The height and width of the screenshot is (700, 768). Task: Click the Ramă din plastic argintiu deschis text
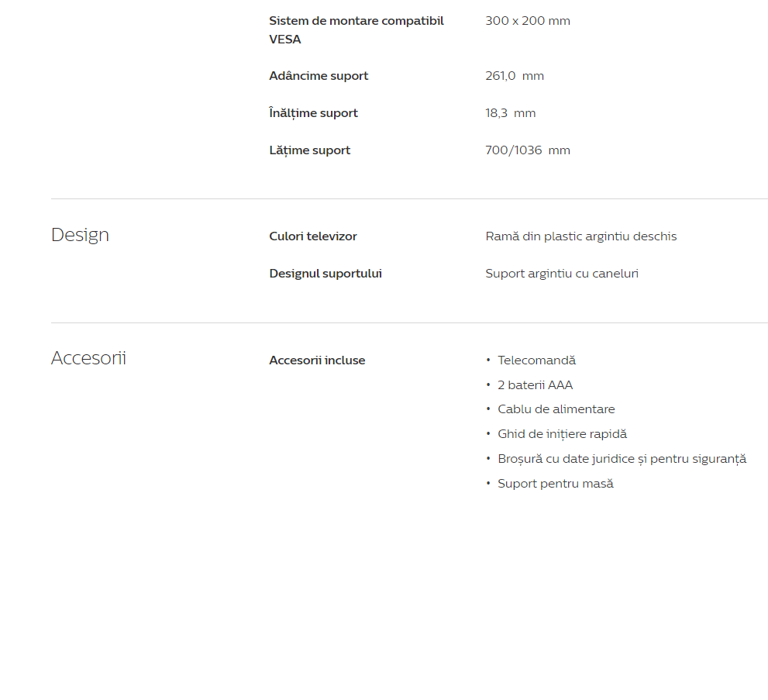click(580, 236)
